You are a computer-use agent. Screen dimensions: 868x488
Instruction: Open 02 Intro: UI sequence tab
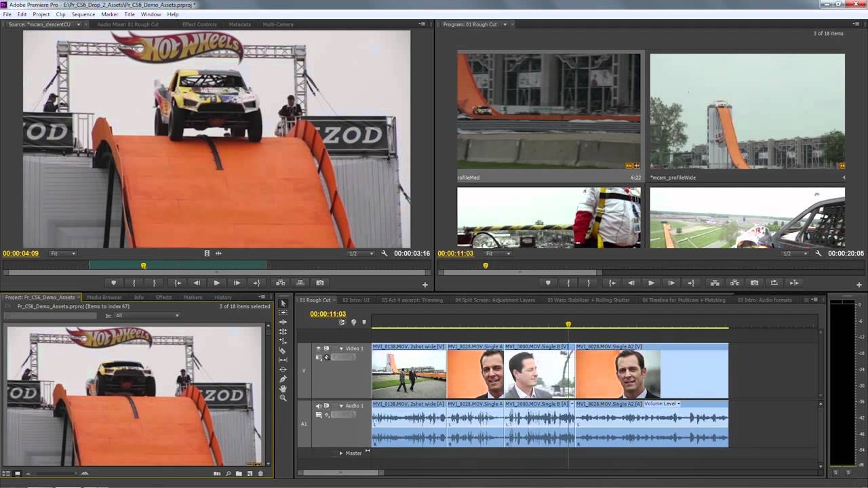356,300
